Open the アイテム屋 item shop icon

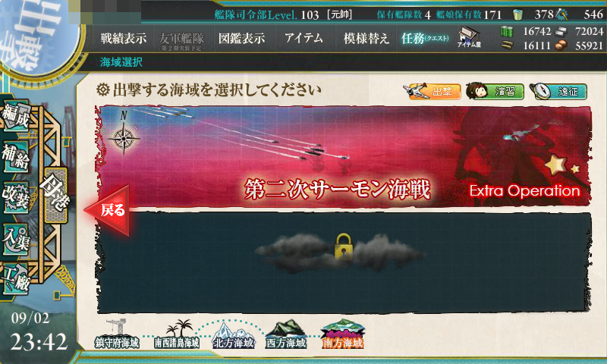[x=469, y=37]
